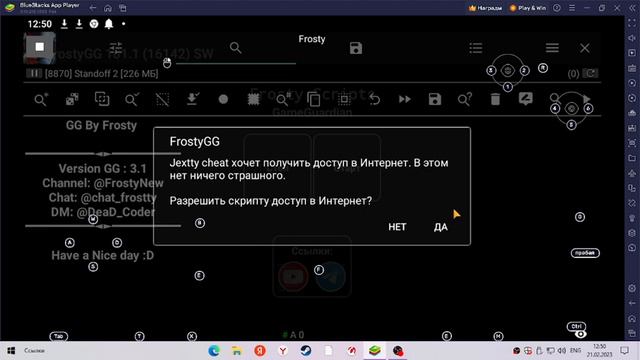Open the BlueStacks recent apps tabs icon
Image resolution: width=640 pixels, height=360 pixels.
[x=122, y=8]
